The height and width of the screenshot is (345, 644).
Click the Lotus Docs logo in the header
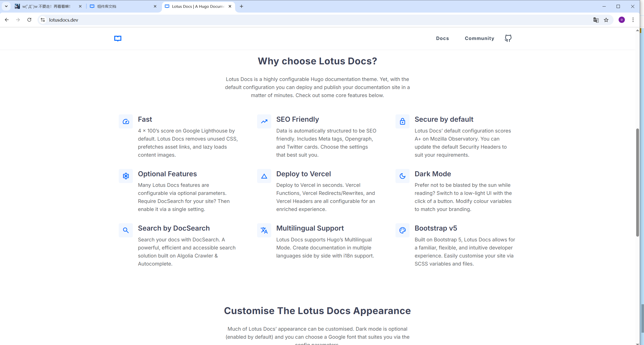118,38
